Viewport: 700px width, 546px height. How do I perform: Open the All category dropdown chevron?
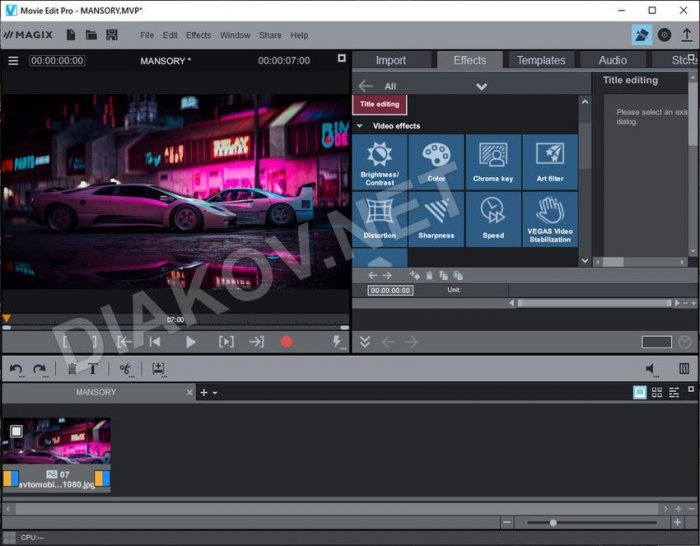(x=481, y=87)
